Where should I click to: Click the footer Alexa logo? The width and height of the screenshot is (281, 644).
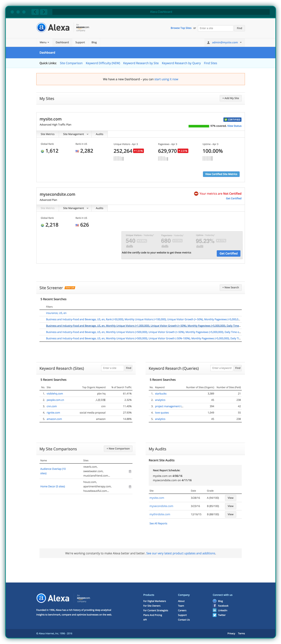click(53, 598)
